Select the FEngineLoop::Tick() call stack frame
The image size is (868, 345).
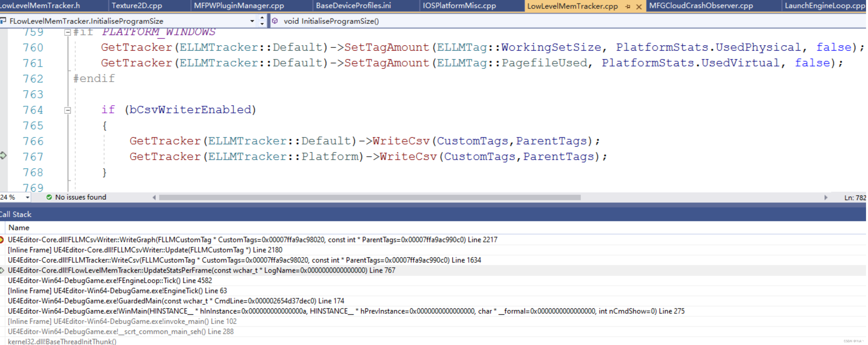(110, 280)
